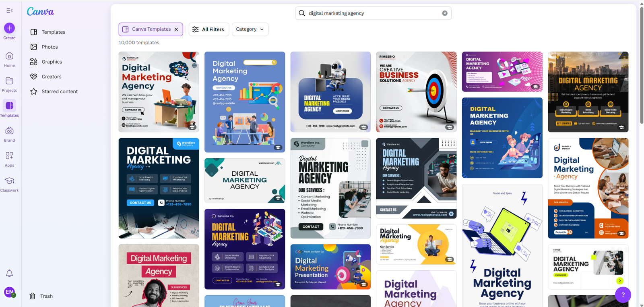This screenshot has height=307, width=644.
Task: Open the Projects folder icon
Action: pos(10,81)
